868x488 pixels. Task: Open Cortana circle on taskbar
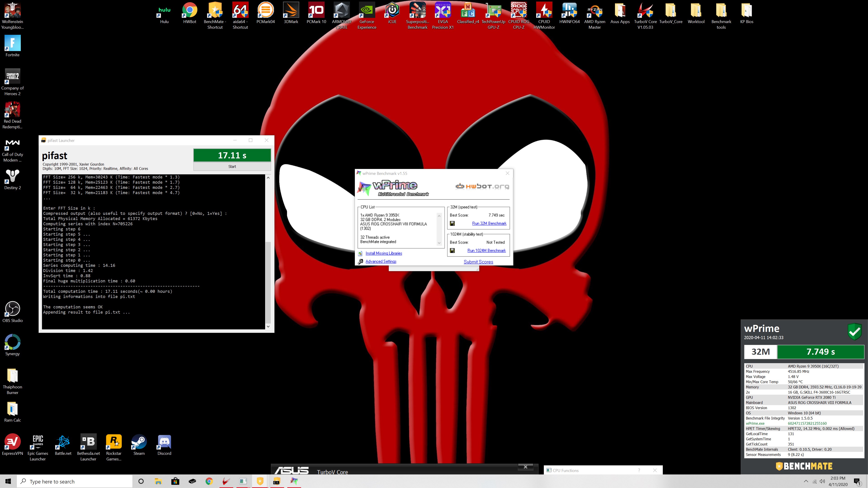coord(141,481)
